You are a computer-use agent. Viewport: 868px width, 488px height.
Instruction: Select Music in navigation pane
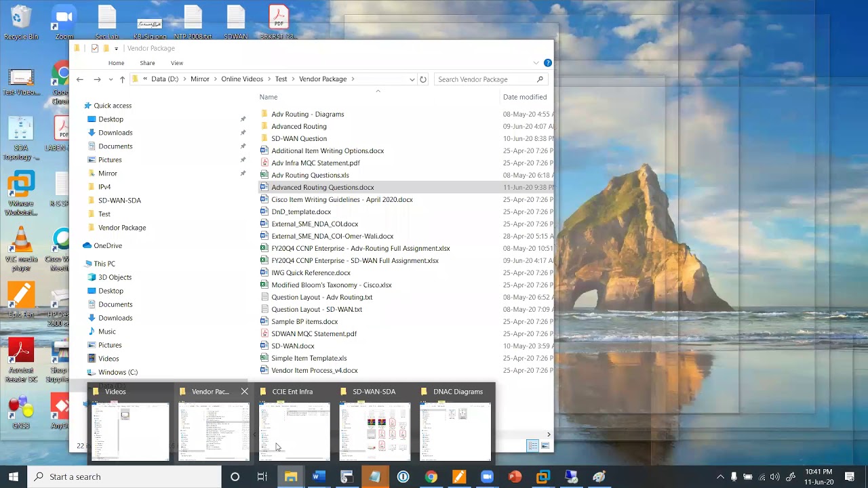[x=106, y=331]
